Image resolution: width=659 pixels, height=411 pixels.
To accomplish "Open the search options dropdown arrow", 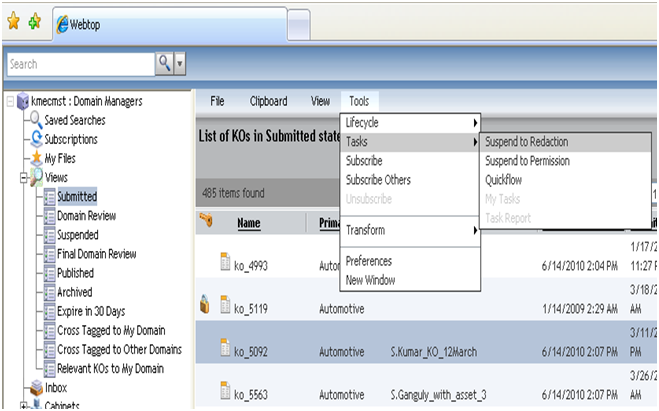I will tap(180, 64).
